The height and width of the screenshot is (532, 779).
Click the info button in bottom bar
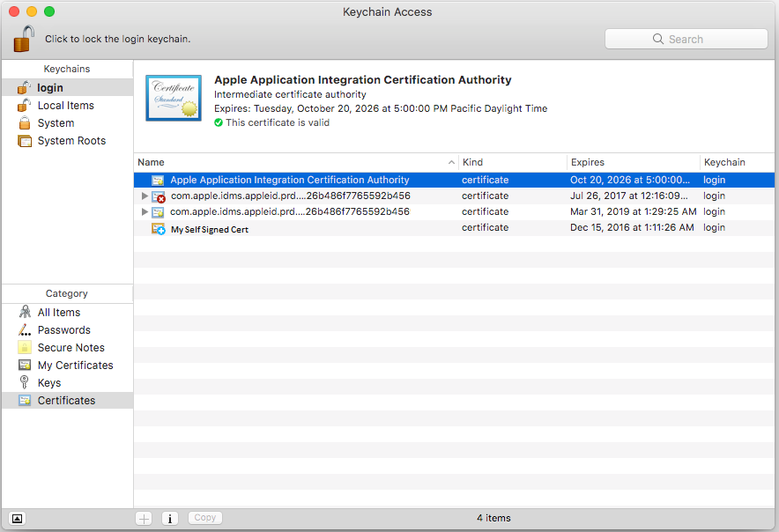click(x=169, y=518)
